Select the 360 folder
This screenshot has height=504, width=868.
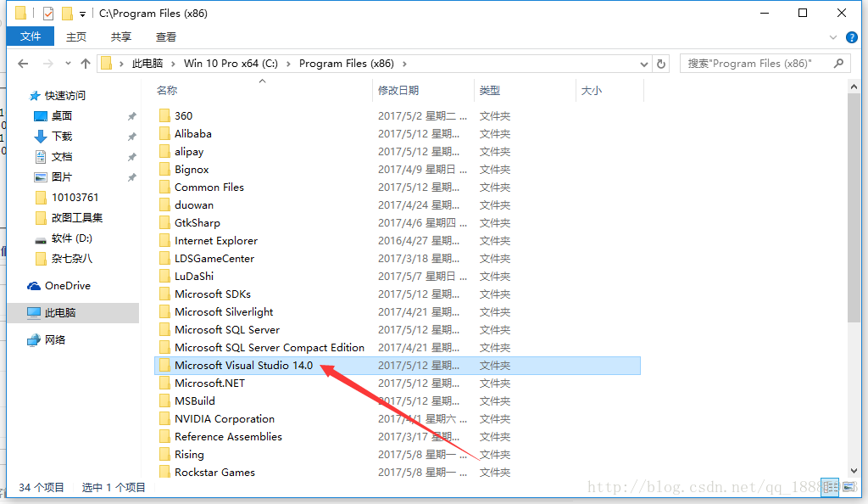(x=183, y=115)
